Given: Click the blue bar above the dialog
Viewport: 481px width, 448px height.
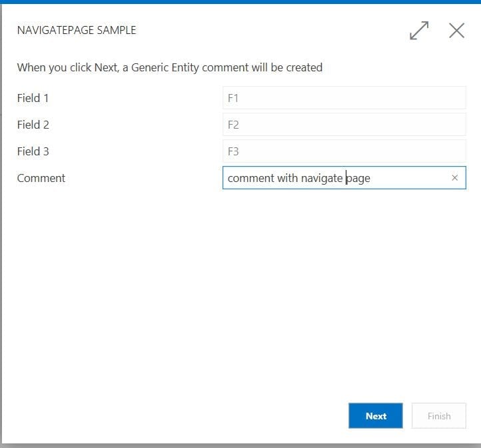Looking at the screenshot, I should tap(240, 2).
